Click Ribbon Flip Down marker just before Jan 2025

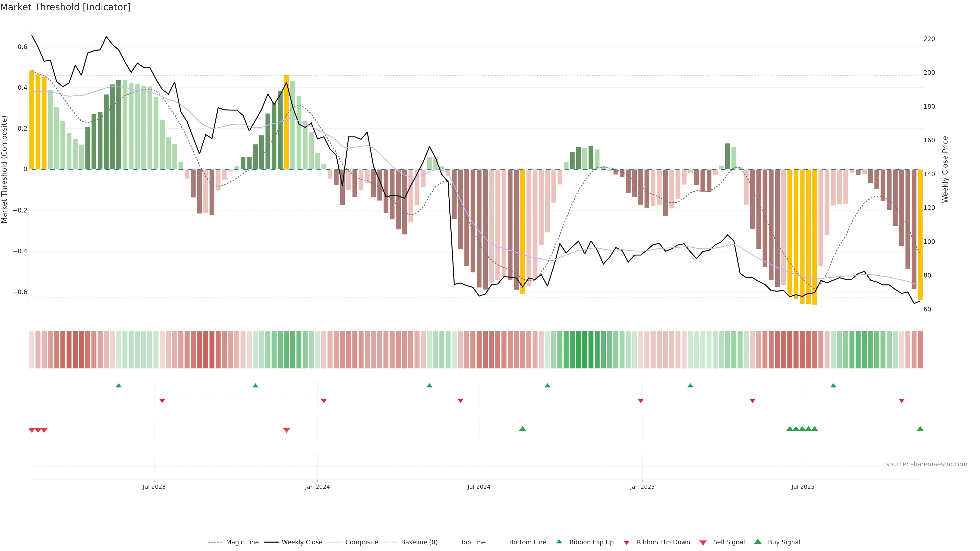coord(641,400)
